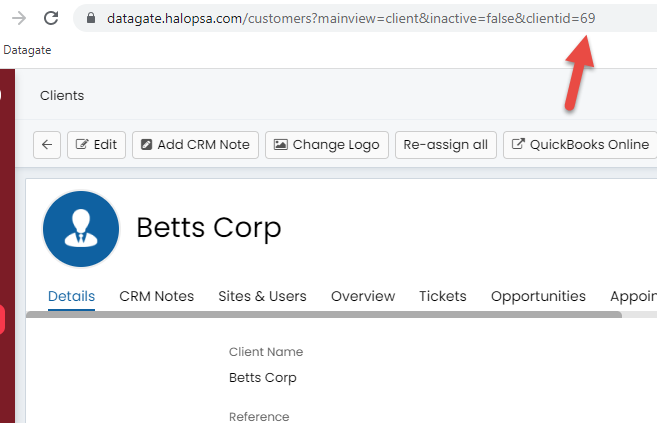657x423 pixels.
Task: Click the browser forward arrow
Action: tap(18, 18)
